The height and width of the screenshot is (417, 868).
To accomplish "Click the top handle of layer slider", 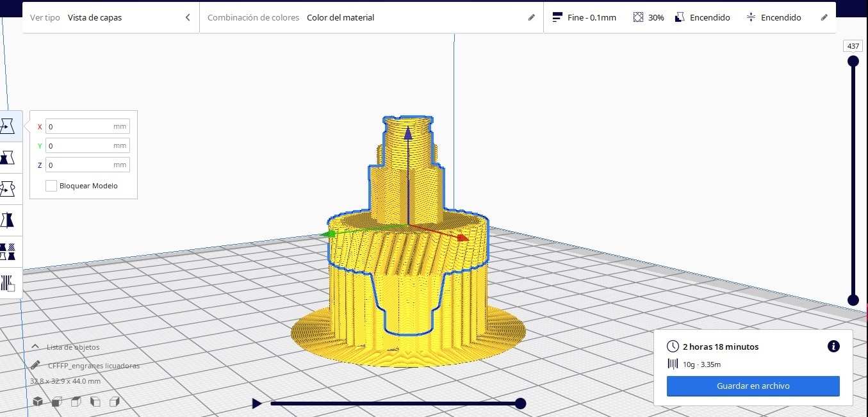I will click(x=853, y=61).
